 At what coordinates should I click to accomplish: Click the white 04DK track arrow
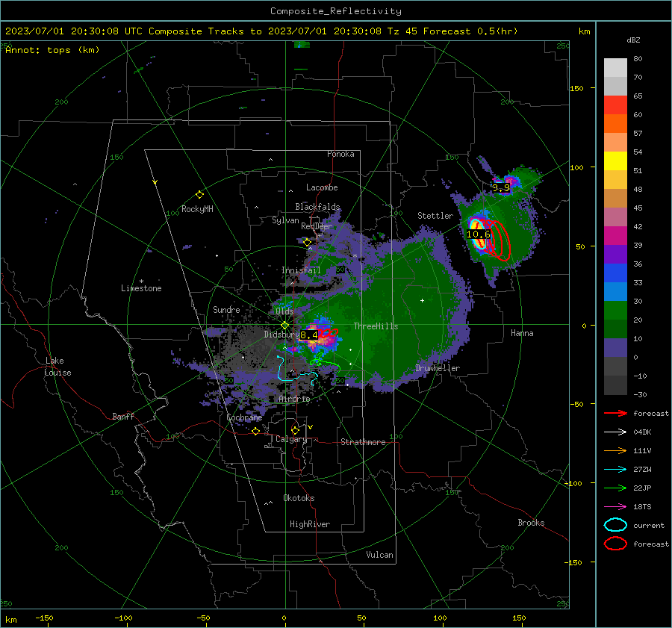click(x=615, y=432)
